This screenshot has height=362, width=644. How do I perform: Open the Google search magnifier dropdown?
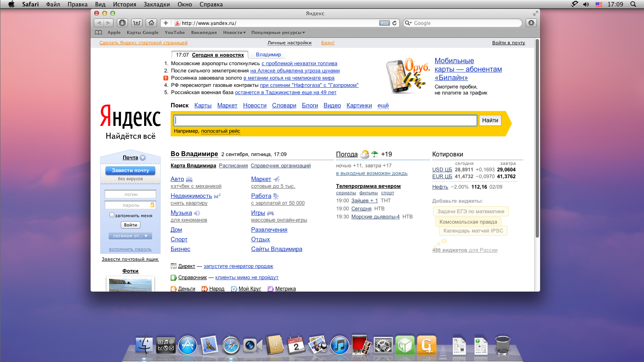point(408,23)
